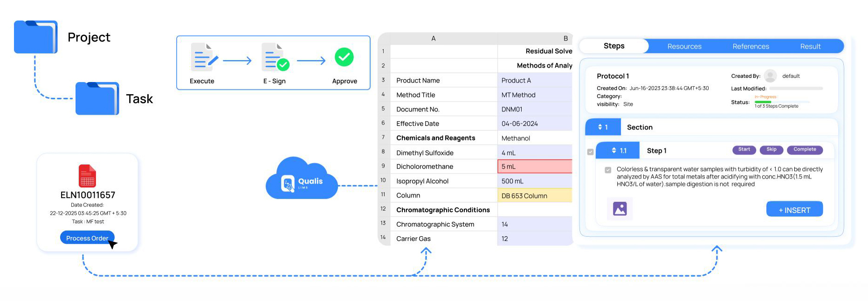Switch to the Result tab
The width and height of the screenshot is (868, 301).
(810, 47)
